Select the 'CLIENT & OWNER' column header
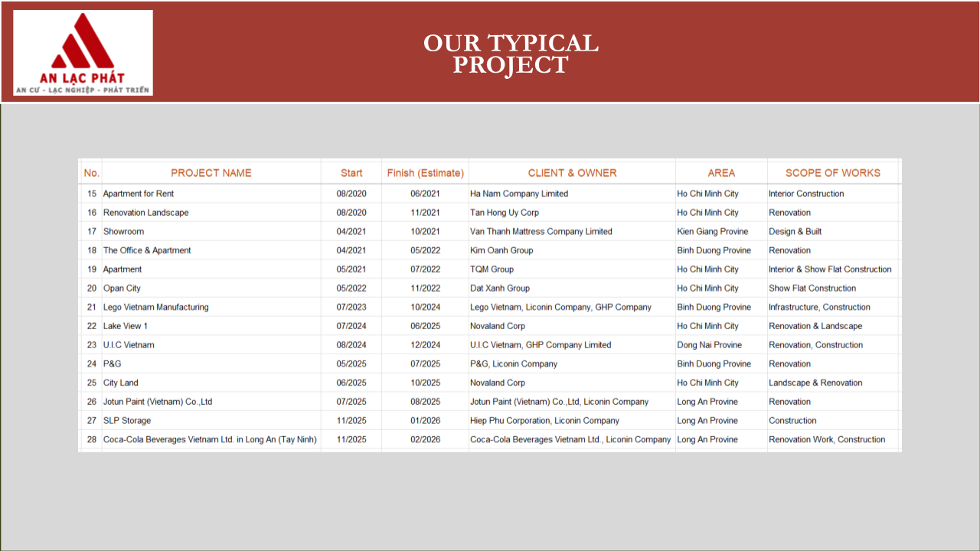Screen dimensions: 980x551 (572, 173)
